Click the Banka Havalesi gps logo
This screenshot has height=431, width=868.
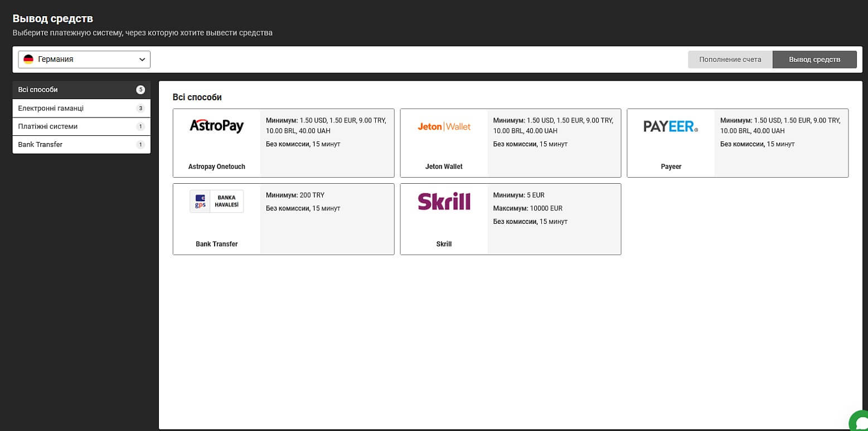pyautogui.click(x=217, y=202)
